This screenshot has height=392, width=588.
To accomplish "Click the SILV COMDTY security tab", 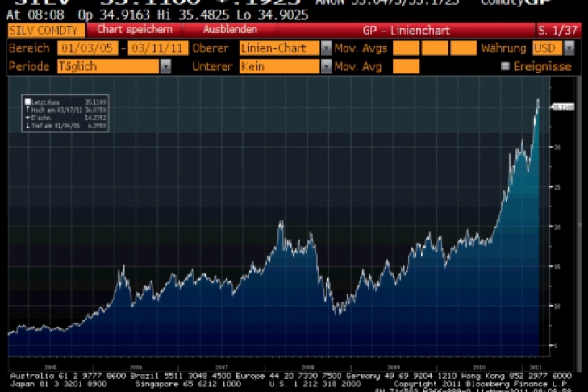I will coord(44,31).
